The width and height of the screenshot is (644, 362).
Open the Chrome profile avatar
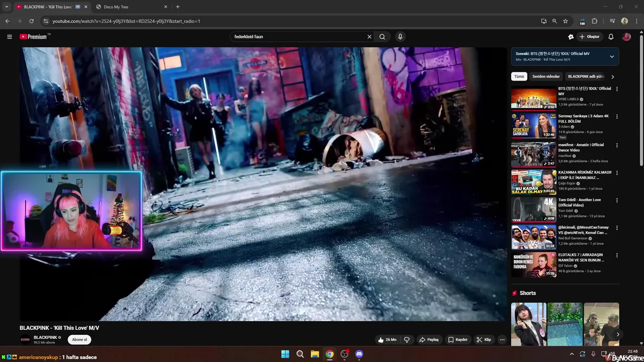pyautogui.click(x=624, y=21)
